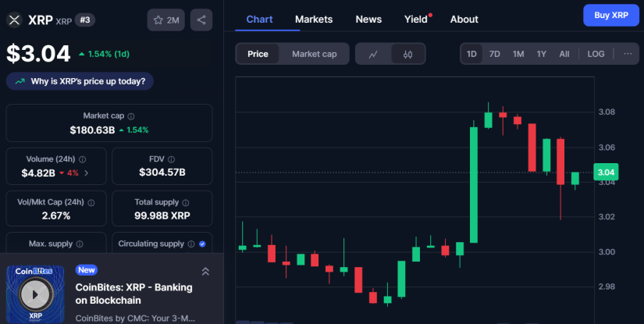Click the New badge on CoinBites
Image resolution: width=644 pixels, height=324 pixels.
click(x=86, y=270)
